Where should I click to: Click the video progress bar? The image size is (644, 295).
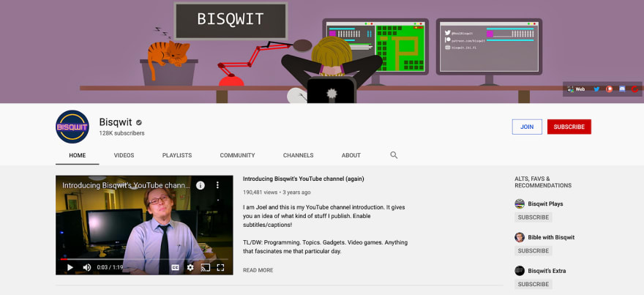(144, 259)
